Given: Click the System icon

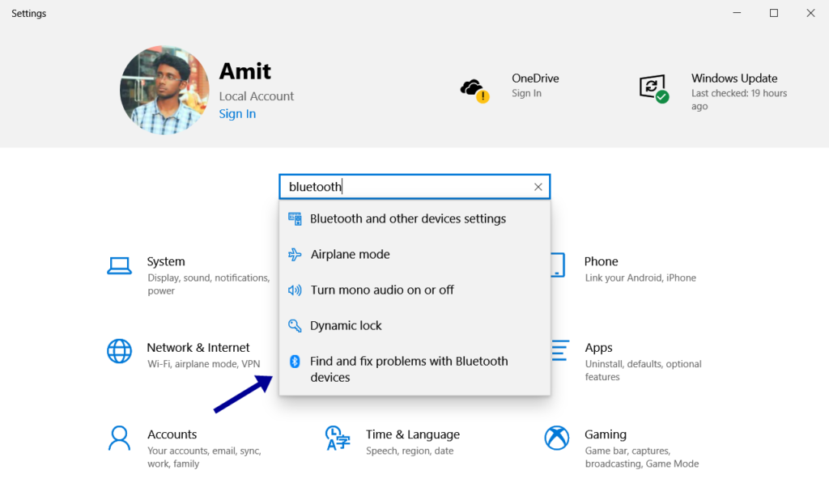Looking at the screenshot, I should (119, 265).
